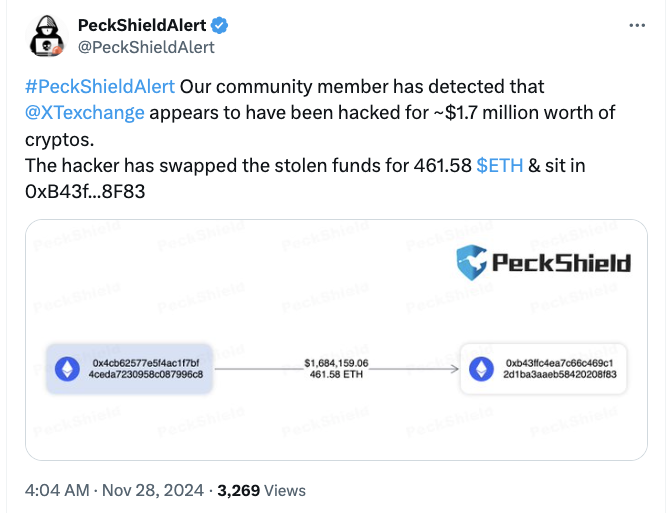Click the 0xB43f...8F83 address in tweet text
The image size is (672, 513).
[86, 191]
